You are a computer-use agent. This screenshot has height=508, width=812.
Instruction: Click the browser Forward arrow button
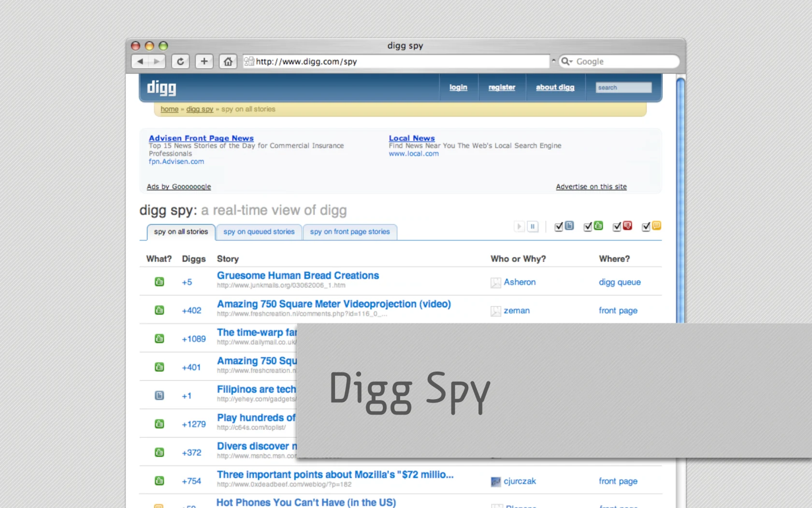tap(157, 61)
